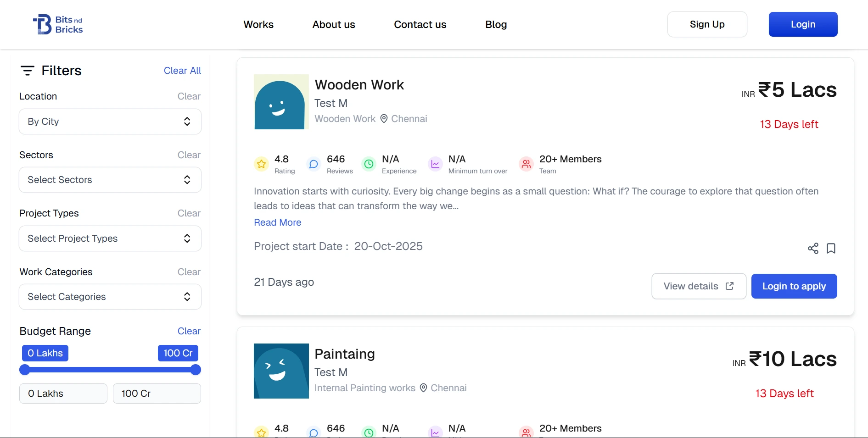Click the experience clock icon
Screen dimensions: 868x438
[369, 164]
